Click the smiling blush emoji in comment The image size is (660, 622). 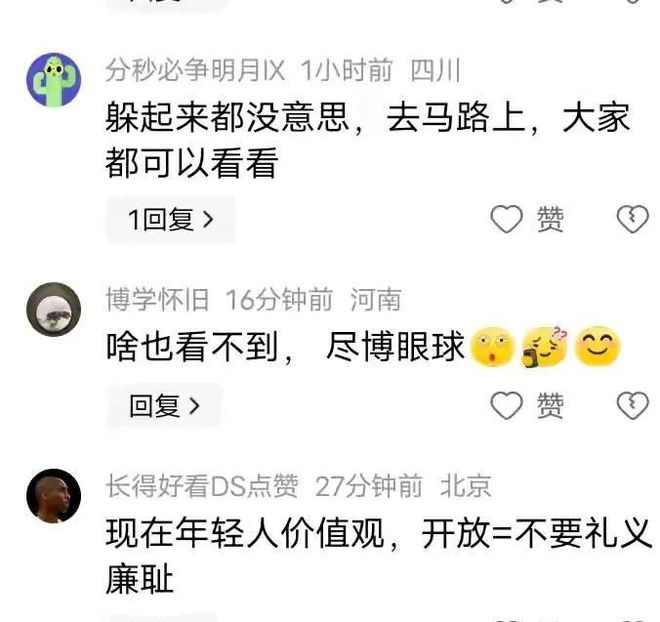coord(598,347)
